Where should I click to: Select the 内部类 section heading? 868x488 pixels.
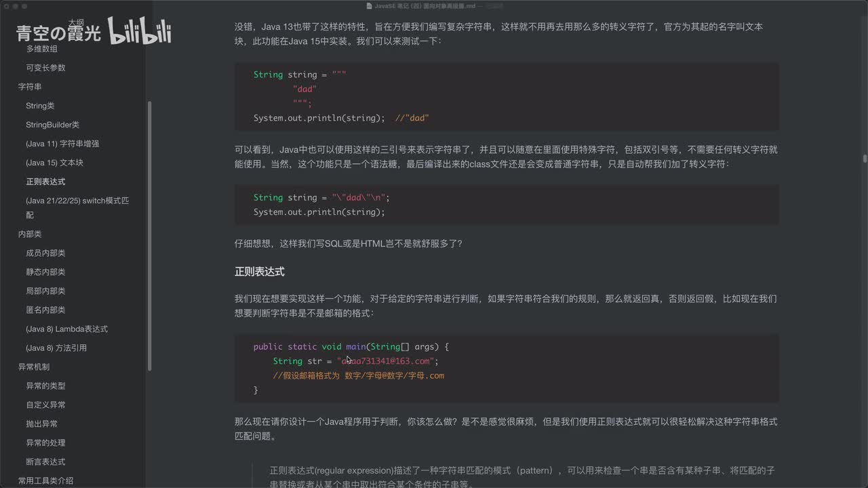30,234
